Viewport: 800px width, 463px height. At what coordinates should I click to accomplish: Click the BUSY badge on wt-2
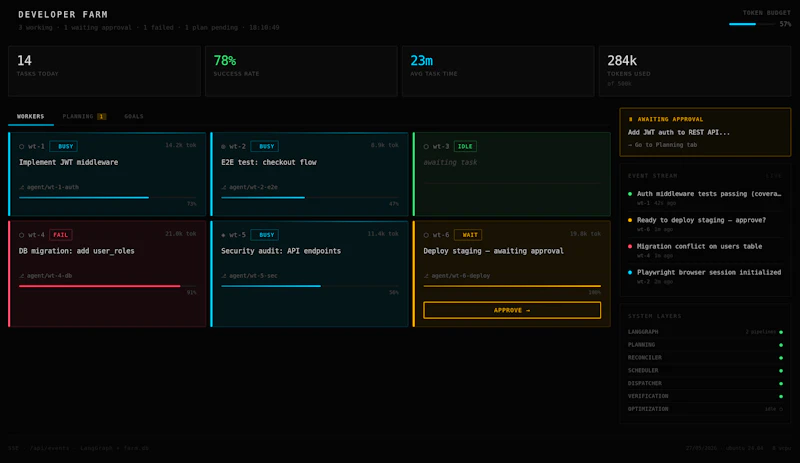pyautogui.click(x=265, y=147)
